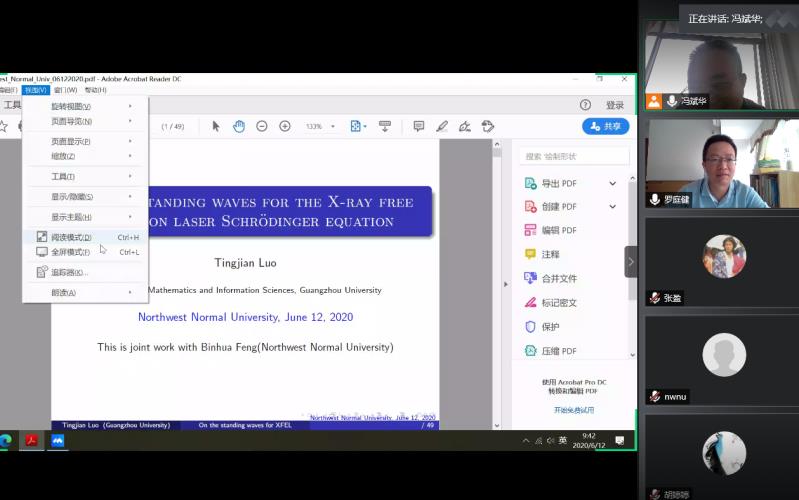Click the zoom in plus icon
Image resolution: width=799 pixels, height=500 pixels.
(285, 126)
